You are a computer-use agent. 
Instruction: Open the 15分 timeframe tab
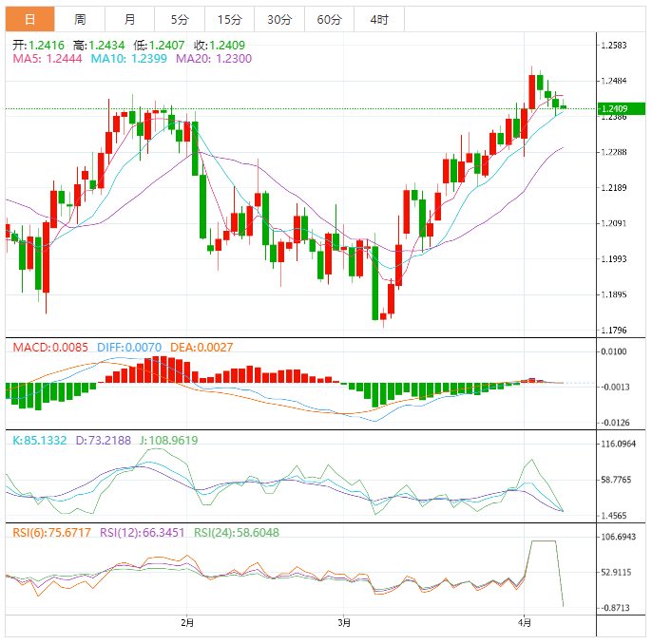click(x=230, y=19)
